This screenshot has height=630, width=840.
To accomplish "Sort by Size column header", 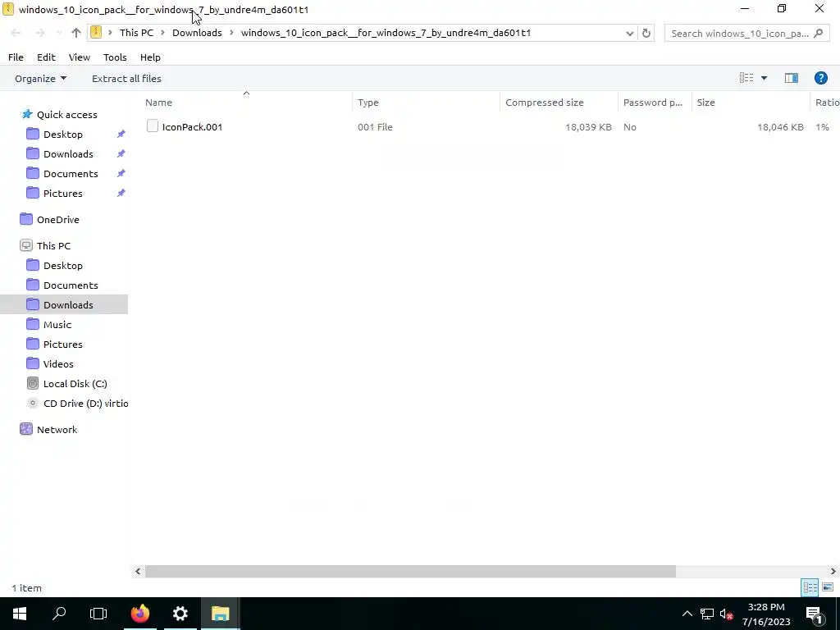I will pyautogui.click(x=751, y=103).
